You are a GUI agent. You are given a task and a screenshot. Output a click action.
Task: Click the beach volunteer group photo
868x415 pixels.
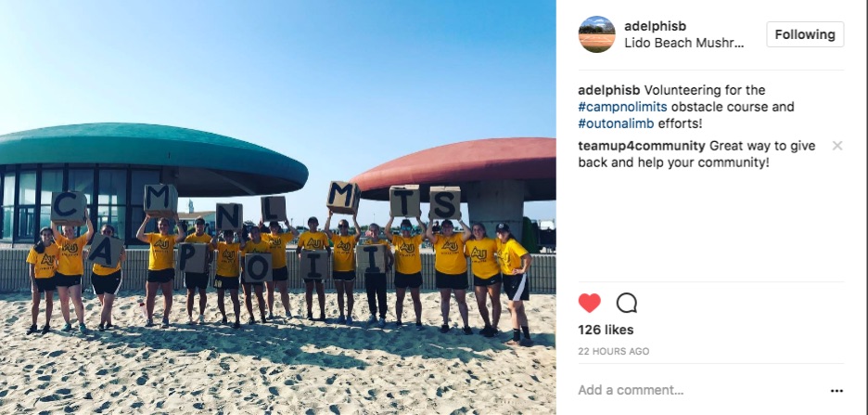tap(278, 207)
